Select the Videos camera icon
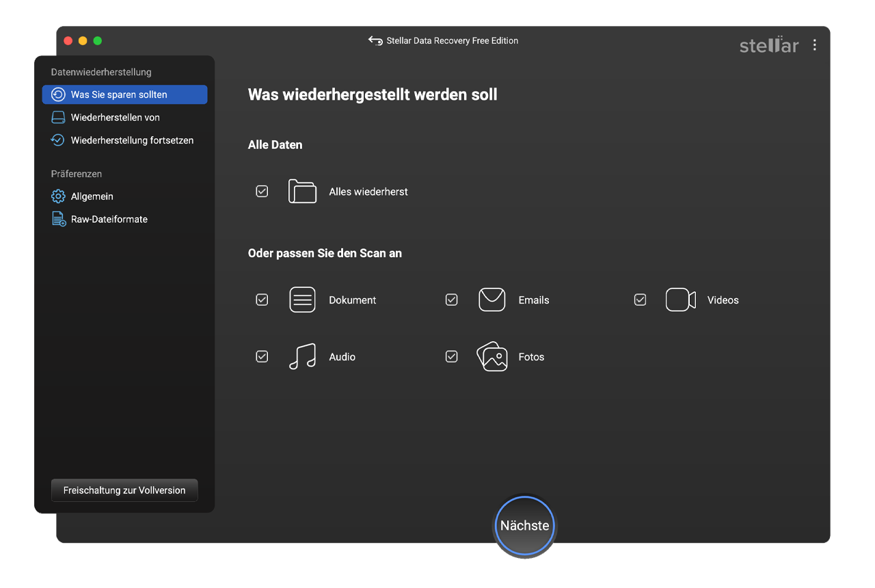The width and height of the screenshot is (875, 588). 680,299
